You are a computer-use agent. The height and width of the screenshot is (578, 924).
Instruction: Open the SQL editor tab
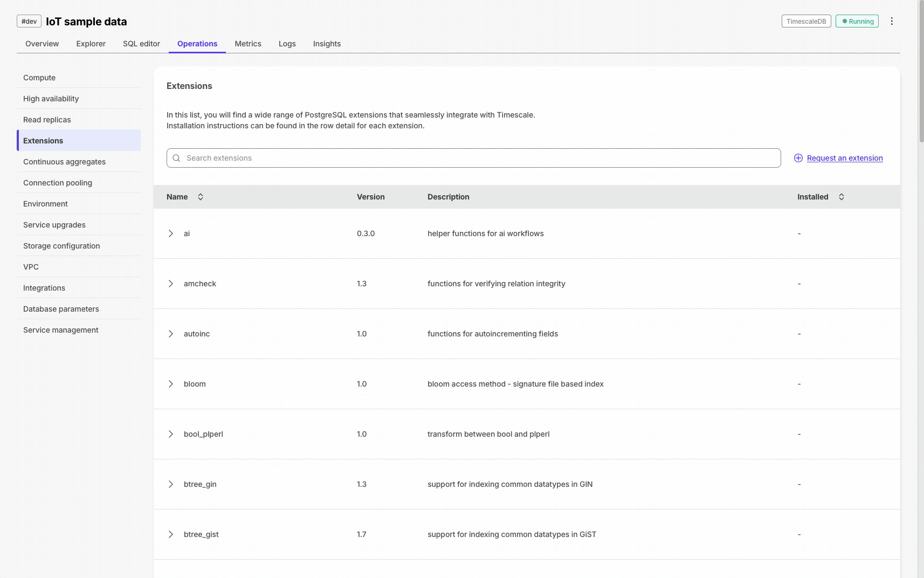point(141,44)
